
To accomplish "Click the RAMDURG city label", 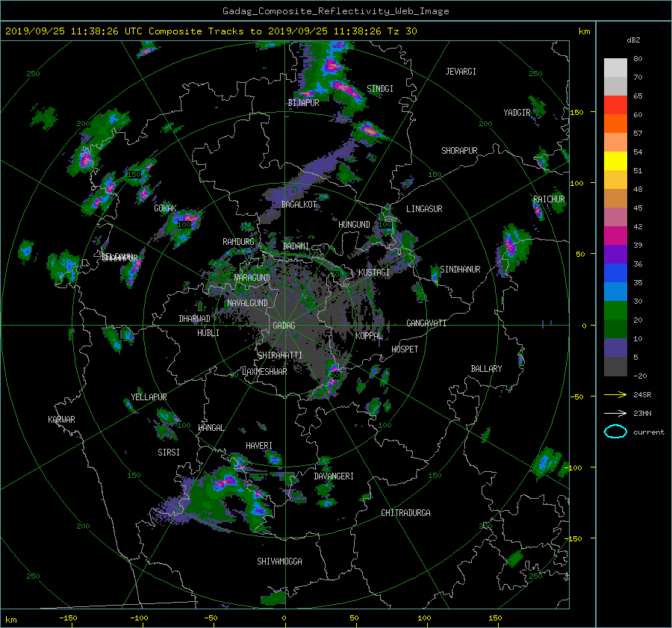I will [x=238, y=242].
